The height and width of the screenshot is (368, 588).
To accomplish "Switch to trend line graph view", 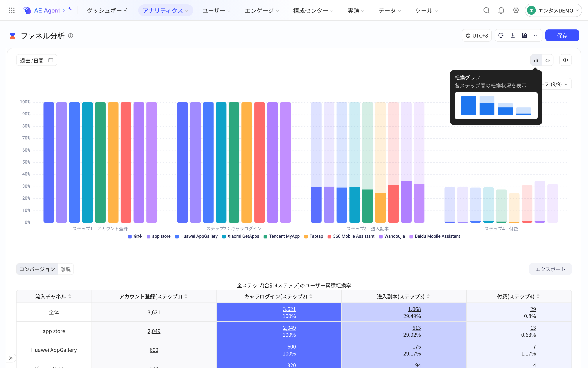I will tap(547, 60).
